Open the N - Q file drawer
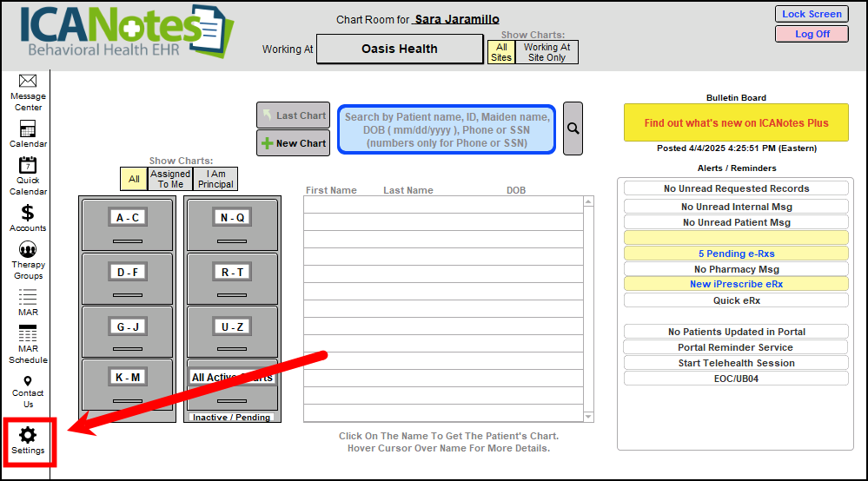868x481 pixels. click(x=233, y=225)
